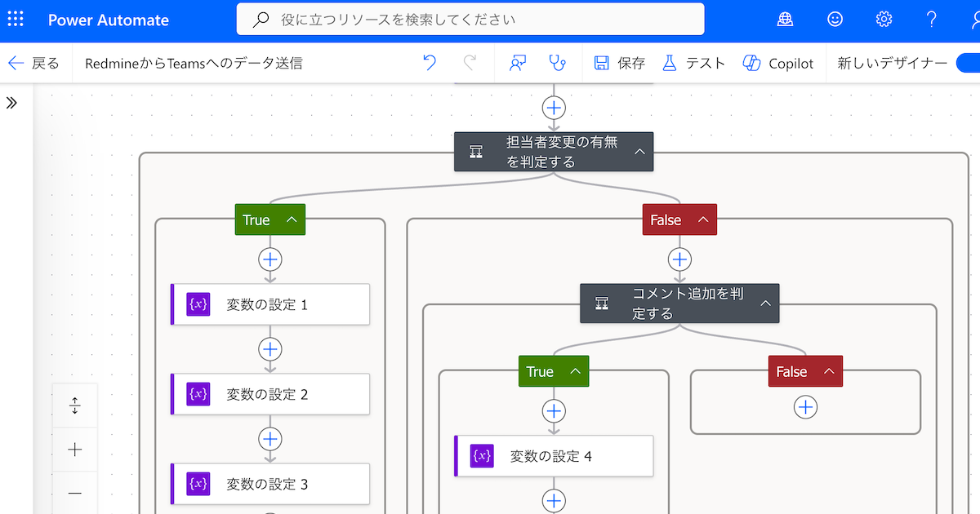Toggle the 新しいデザイナー switch
980x514 pixels.
967,63
